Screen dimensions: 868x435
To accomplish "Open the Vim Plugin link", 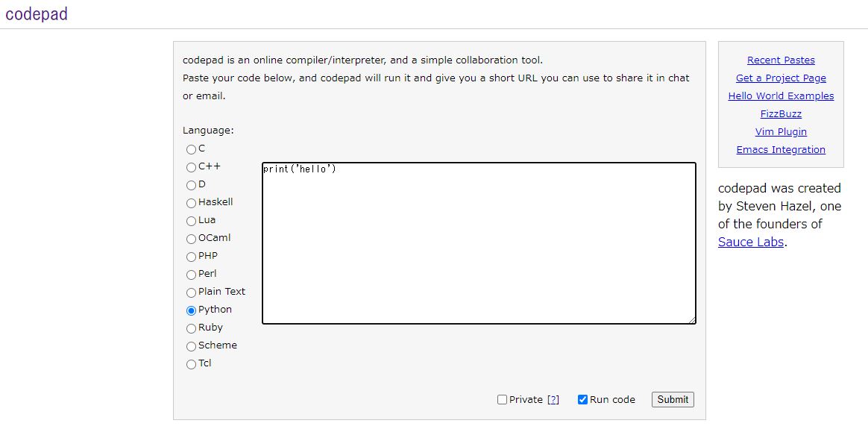I will [781, 132].
